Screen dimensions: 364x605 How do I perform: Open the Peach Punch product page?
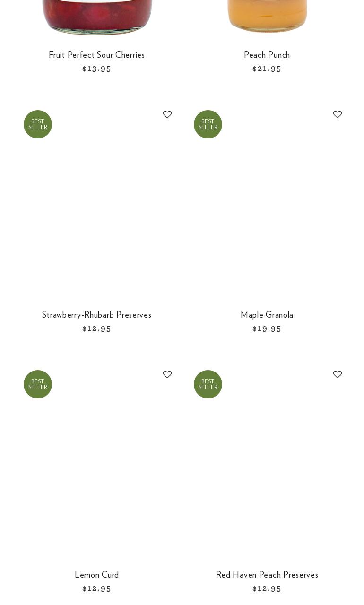(267, 55)
